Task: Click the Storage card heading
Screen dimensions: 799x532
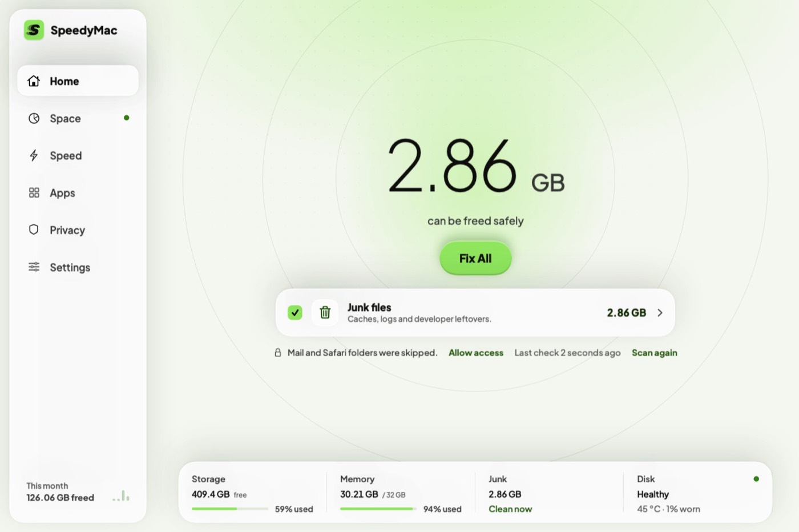Action: (208, 479)
